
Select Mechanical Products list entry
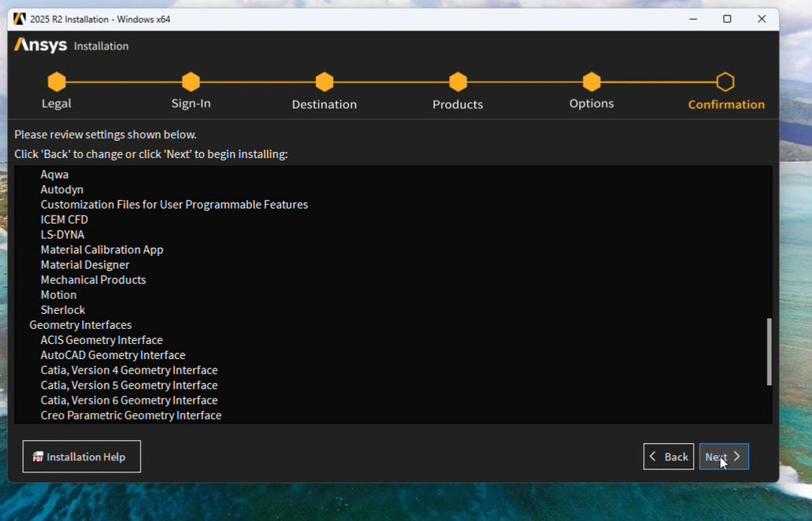point(93,279)
